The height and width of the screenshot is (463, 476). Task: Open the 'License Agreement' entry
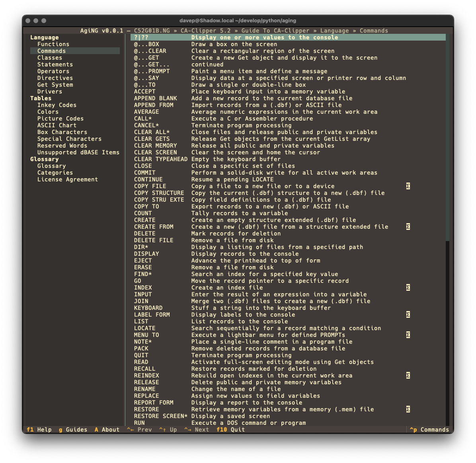[x=68, y=179]
